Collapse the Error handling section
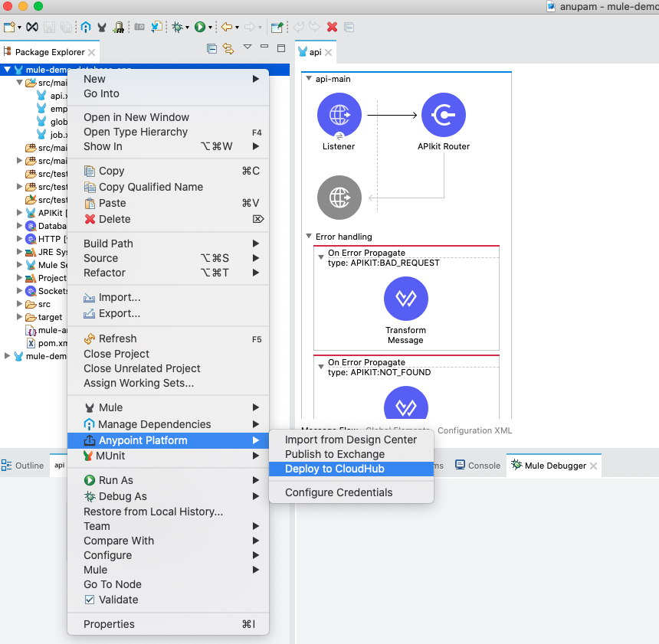This screenshot has height=644, width=659. [308, 237]
